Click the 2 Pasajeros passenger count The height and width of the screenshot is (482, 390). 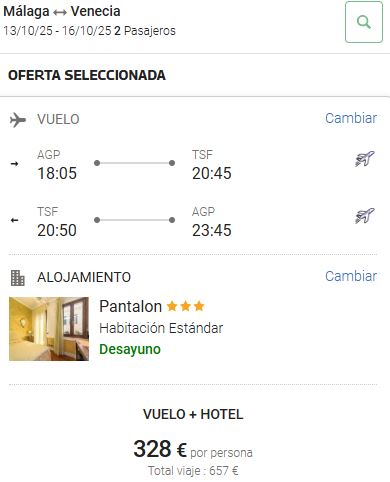pyautogui.click(x=145, y=31)
